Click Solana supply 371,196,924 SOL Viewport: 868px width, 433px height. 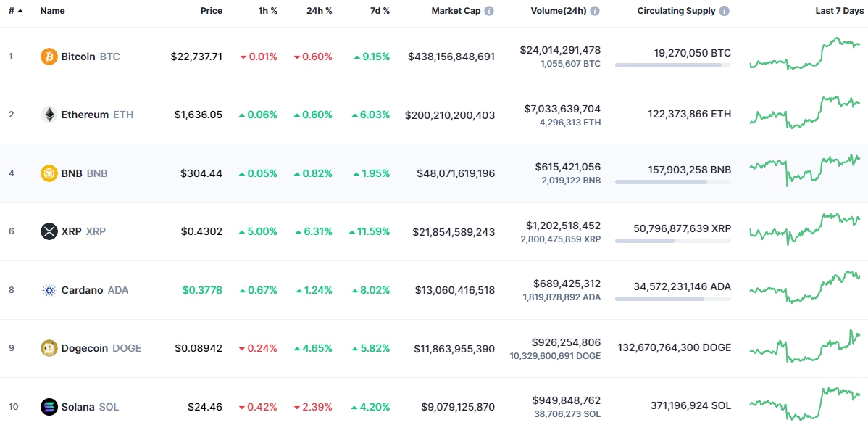coord(691,407)
